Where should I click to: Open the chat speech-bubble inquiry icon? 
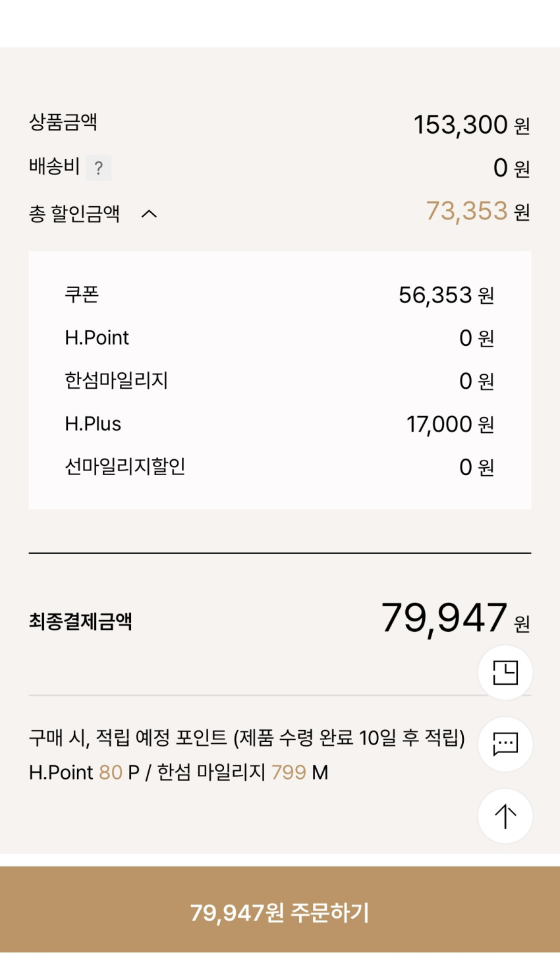pos(505,745)
